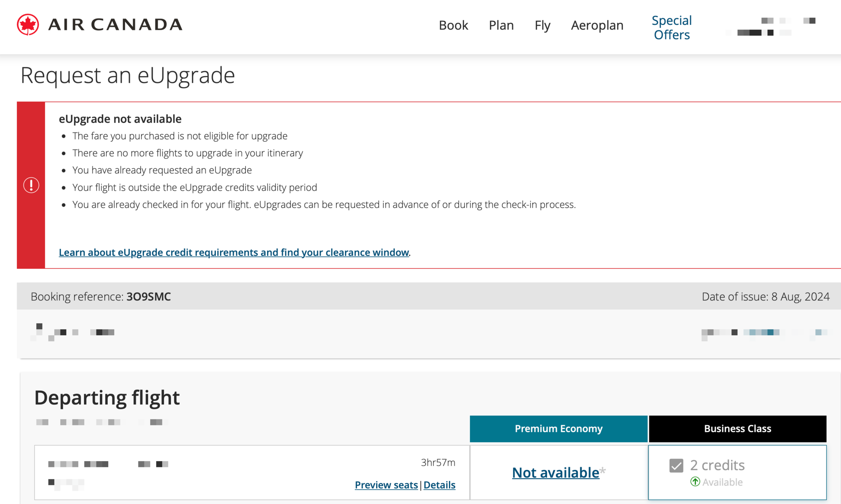The image size is (841, 504).
Task: Click the red exclamation alert icon
Action: click(32, 184)
